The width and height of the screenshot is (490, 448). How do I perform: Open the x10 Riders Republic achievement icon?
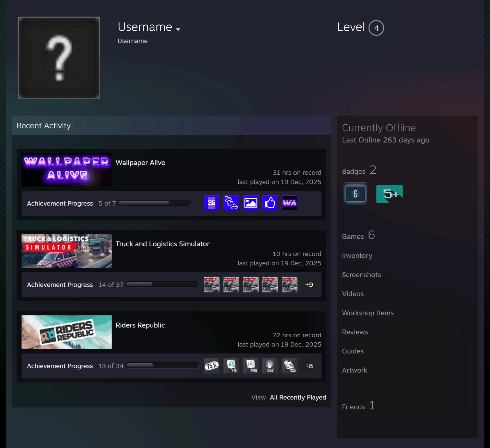(231, 366)
